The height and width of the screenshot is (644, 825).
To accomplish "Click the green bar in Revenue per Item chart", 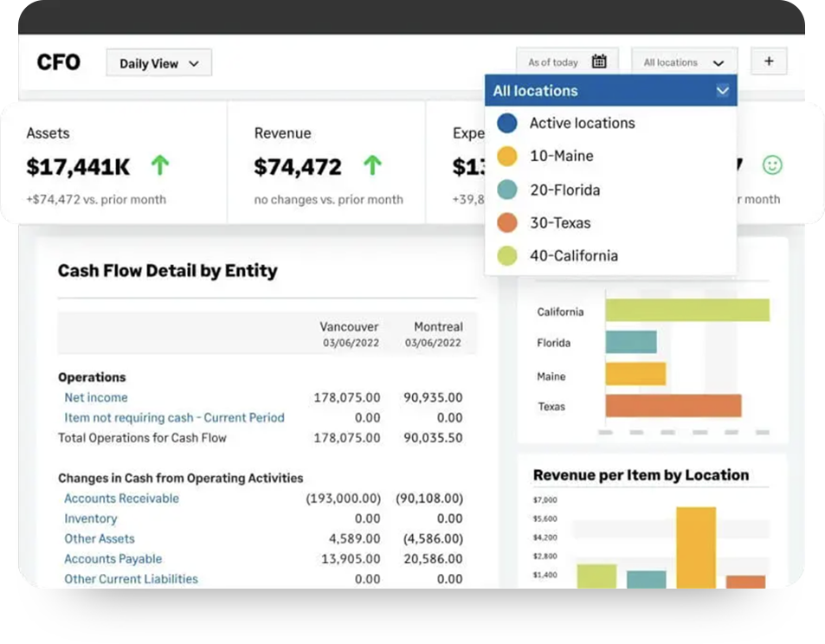I will pyautogui.click(x=596, y=576).
